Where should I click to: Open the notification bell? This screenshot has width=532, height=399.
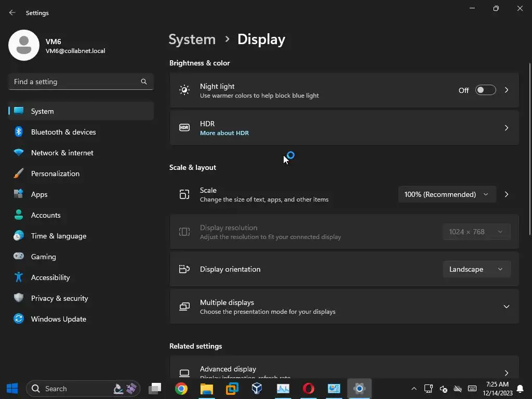click(520, 389)
